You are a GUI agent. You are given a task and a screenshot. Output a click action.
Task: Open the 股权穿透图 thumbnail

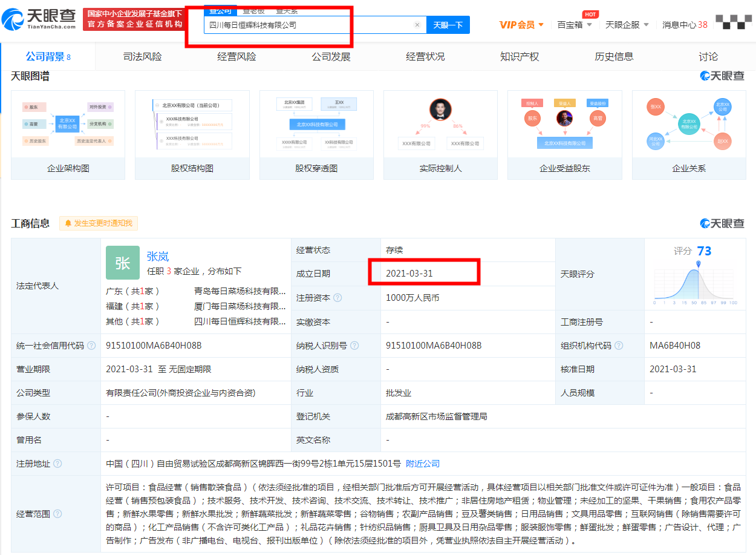click(316, 135)
